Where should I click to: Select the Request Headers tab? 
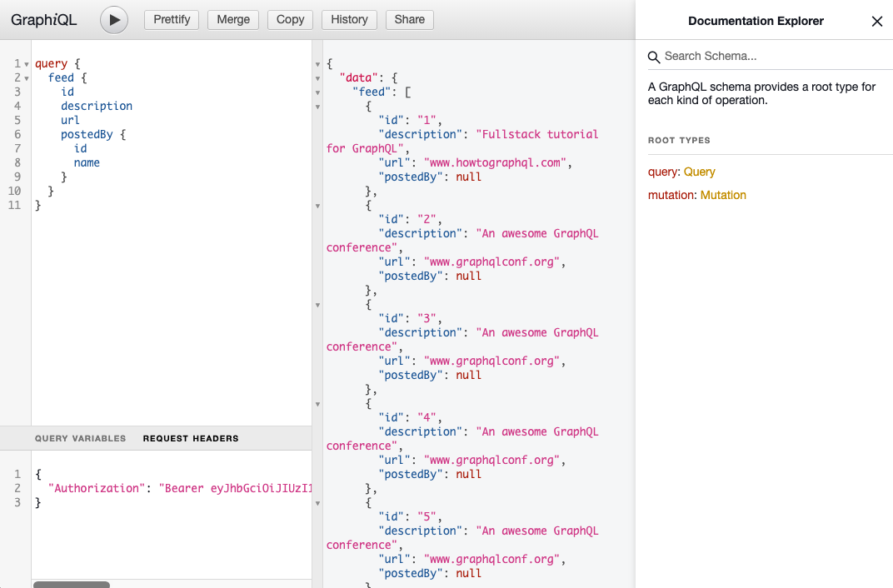click(191, 438)
